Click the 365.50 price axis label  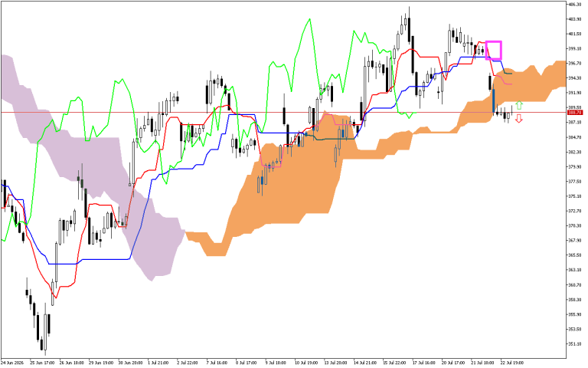pyautogui.click(x=574, y=255)
